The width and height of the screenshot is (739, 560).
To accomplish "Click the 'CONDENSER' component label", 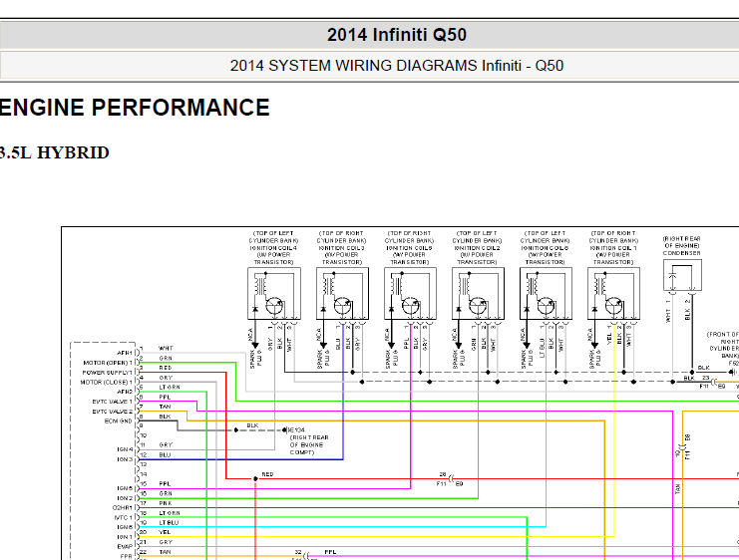I will pos(681,253).
